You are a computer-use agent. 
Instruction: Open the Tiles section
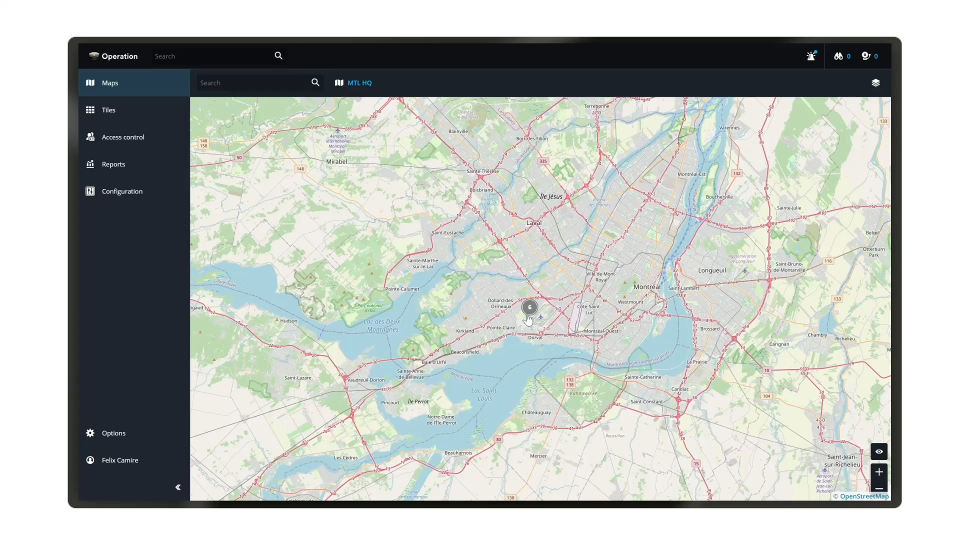tap(134, 110)
